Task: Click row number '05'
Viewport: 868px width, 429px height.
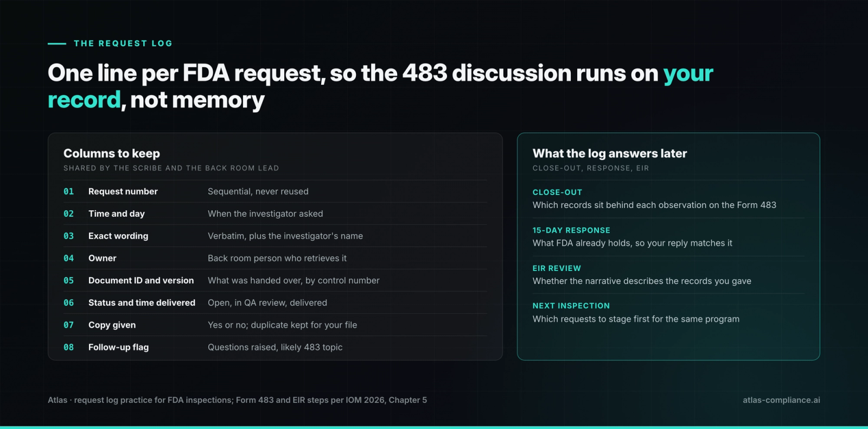Action: click(x=68, y=280)
